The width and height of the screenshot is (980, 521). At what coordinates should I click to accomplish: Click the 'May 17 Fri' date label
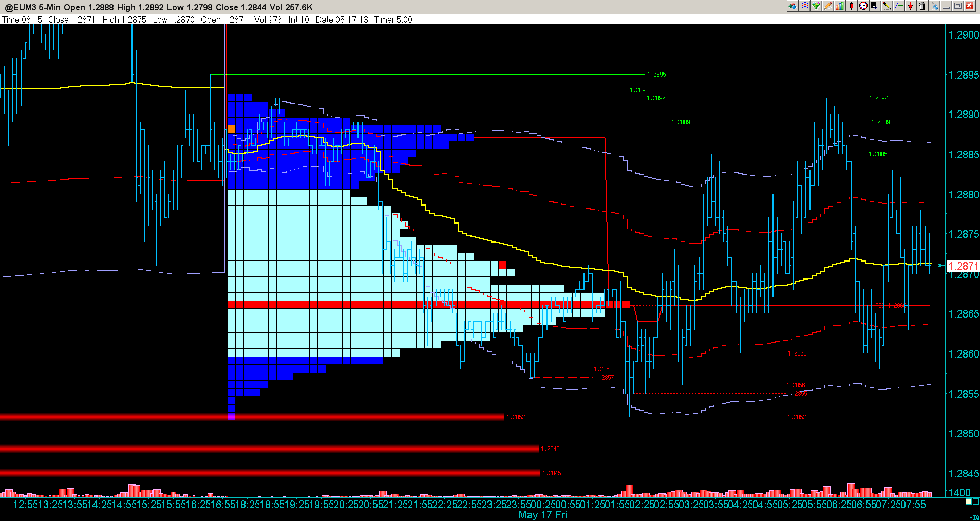pos(543,515)
